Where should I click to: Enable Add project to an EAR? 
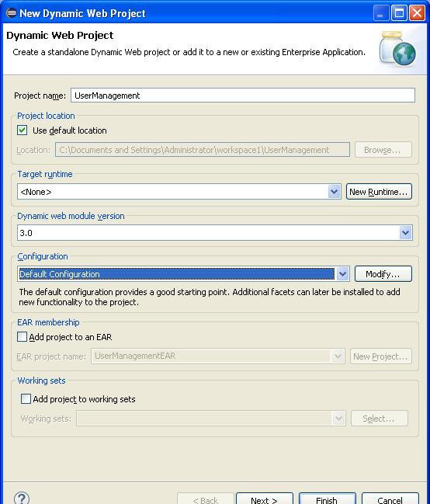pyautogui.click(x=23, y=337)
